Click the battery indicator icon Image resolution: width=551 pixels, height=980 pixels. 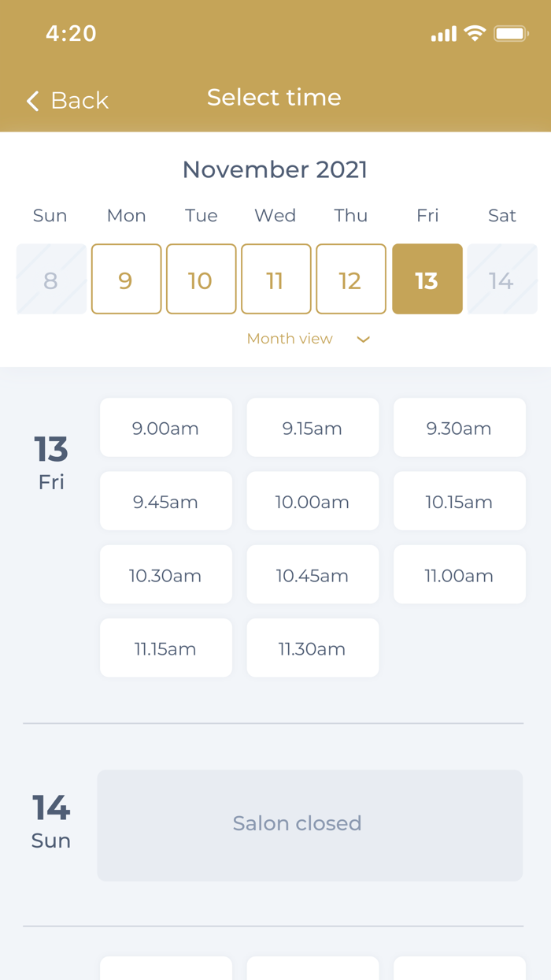tap(511, 33)
